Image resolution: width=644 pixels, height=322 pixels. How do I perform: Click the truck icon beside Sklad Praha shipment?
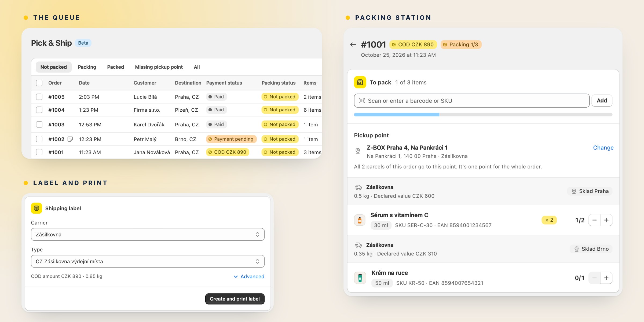tap(358, 187)
